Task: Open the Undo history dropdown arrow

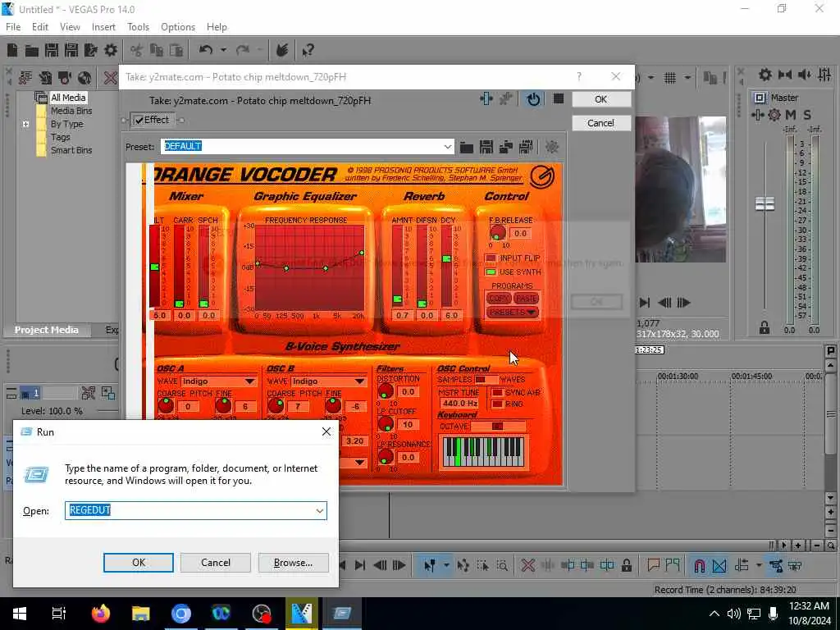Action: 223,50
